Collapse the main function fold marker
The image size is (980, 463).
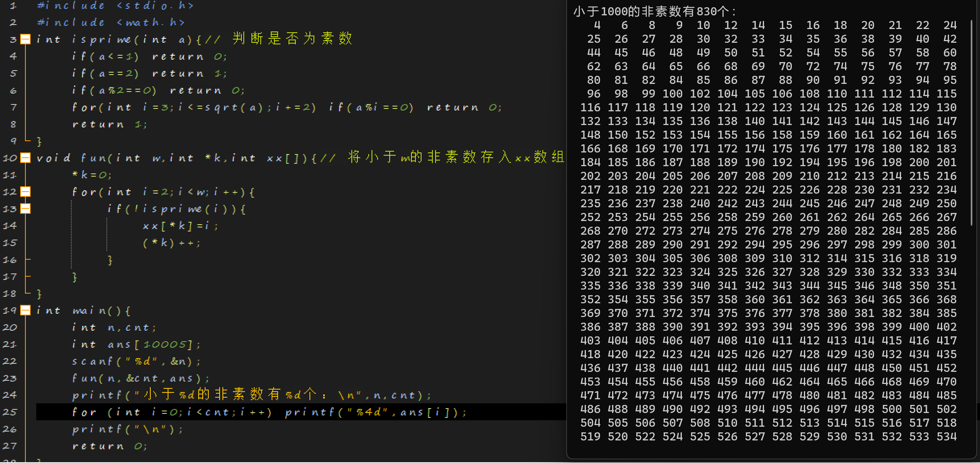(x=25, y=310)
